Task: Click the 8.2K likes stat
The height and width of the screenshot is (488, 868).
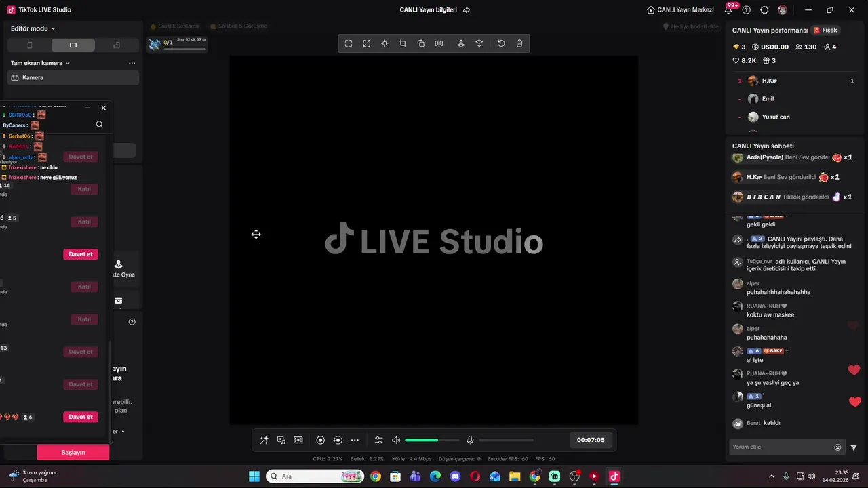Action: 745,61
